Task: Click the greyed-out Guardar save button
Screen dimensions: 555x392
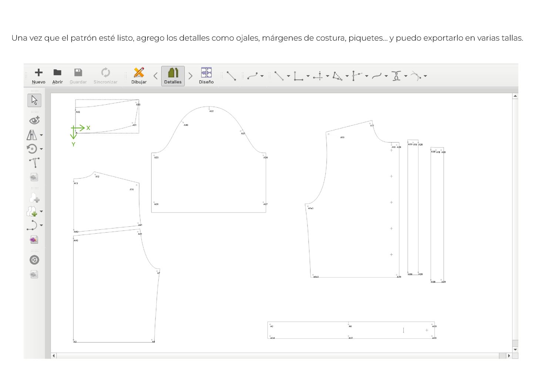Action: (78, 76)
